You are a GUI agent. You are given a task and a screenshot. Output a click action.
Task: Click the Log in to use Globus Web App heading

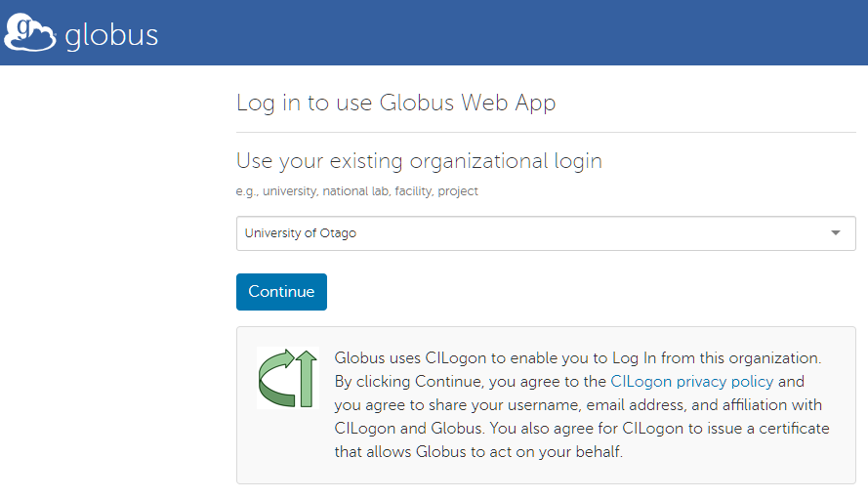[x=395, y=103]
